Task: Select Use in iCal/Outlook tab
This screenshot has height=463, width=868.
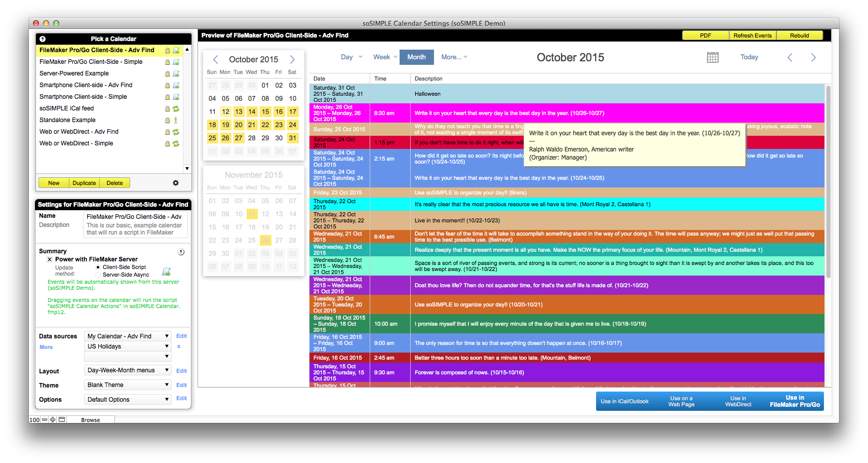Action: click(x=624, y=401)
